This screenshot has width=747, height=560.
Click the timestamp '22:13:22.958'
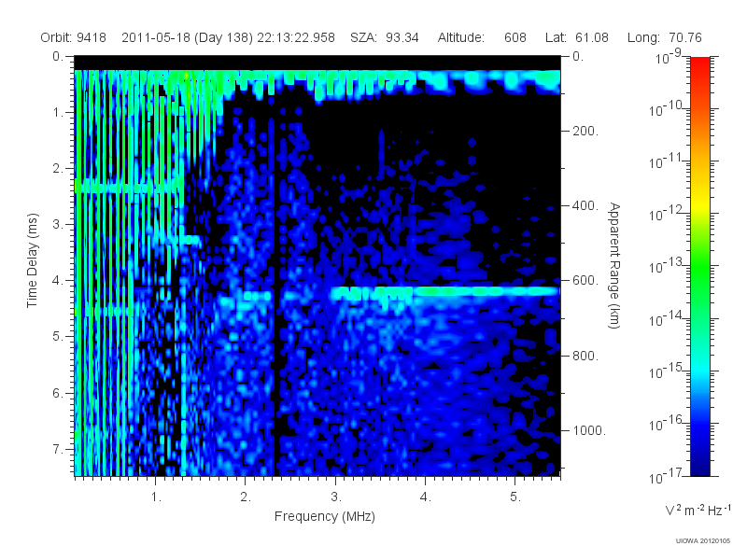click(x=296, y=37)
